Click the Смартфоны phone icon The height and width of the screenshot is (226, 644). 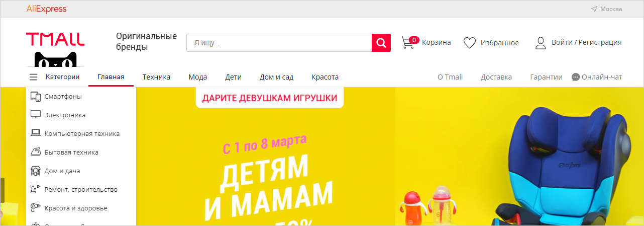35,96
